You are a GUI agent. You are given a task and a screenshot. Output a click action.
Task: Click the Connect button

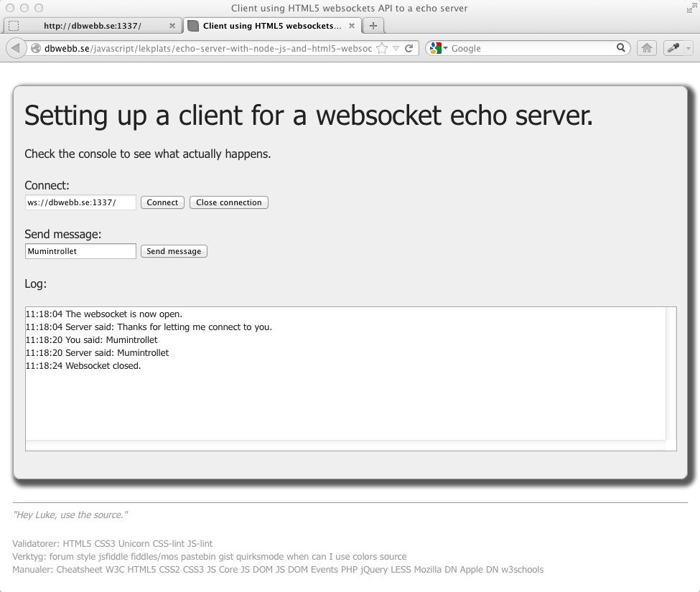(162, 202)
